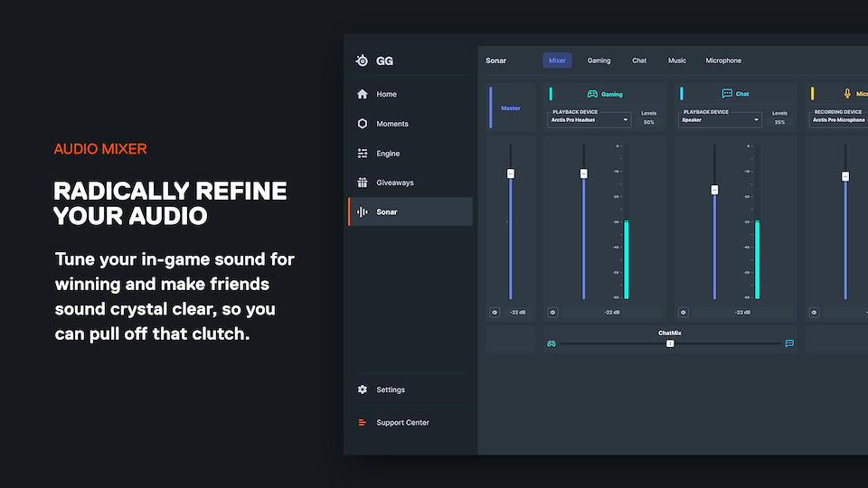Open Chat playback device Speaker dropdown
Viewport: 868px width, 488px height.
(720, 120)
